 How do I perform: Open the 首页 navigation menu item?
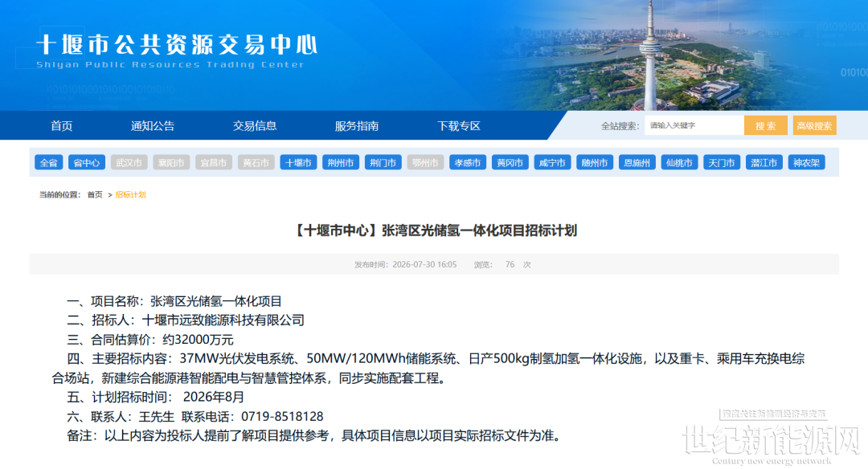[x=61, y=126]
